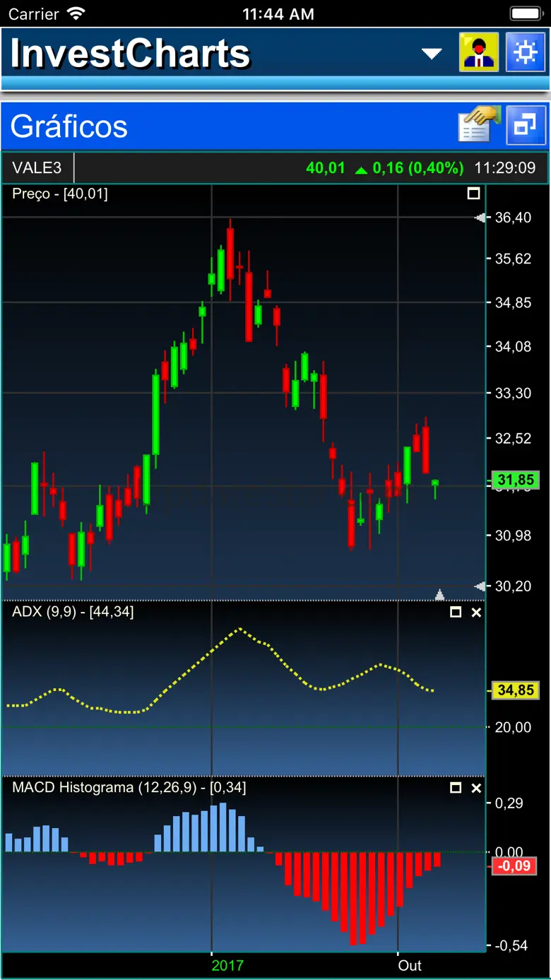This screenshot has height=980, width=551.
Task: Close the MACD Histograma panel
Action: [476, 788]
